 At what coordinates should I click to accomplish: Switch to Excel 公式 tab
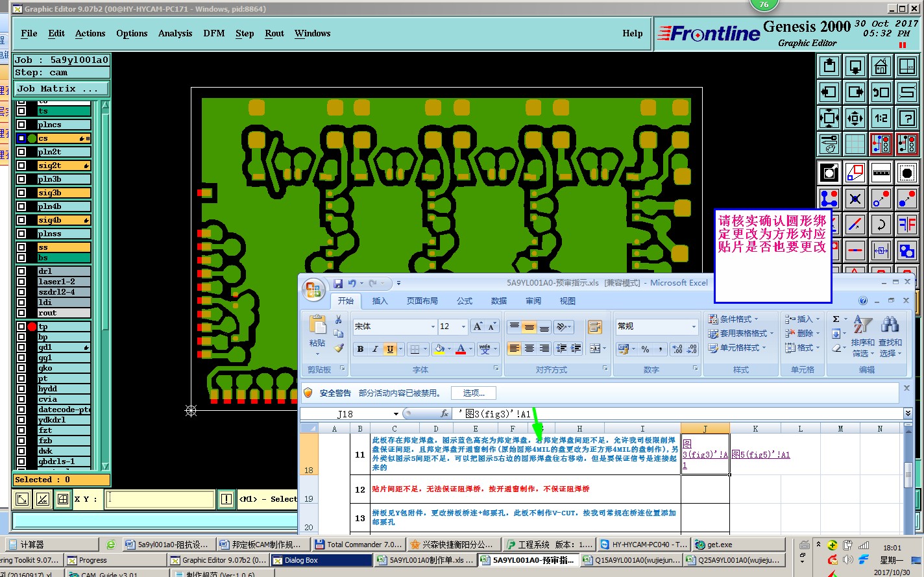coord(465,301)
